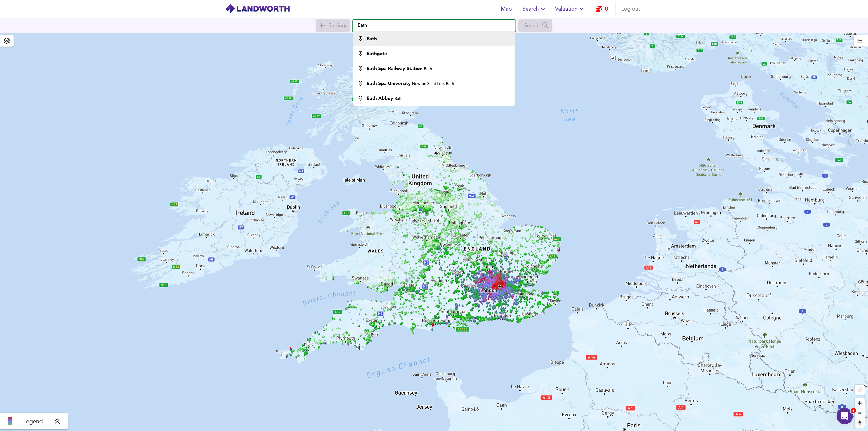
Task: Toggle the disabled crossed-out map control
Action: (860, 390)
